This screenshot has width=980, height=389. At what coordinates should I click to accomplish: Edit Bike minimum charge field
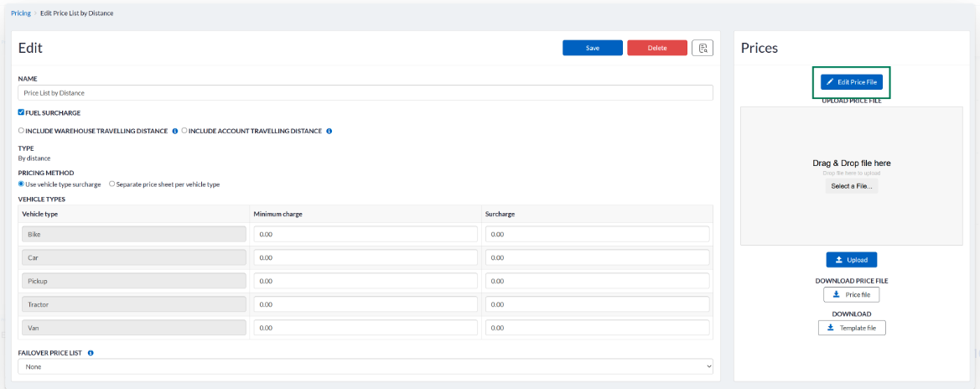366,234
